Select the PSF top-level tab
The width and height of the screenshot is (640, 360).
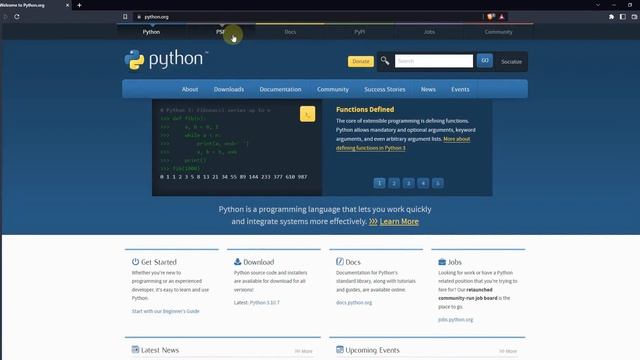(x=221, y=32)
